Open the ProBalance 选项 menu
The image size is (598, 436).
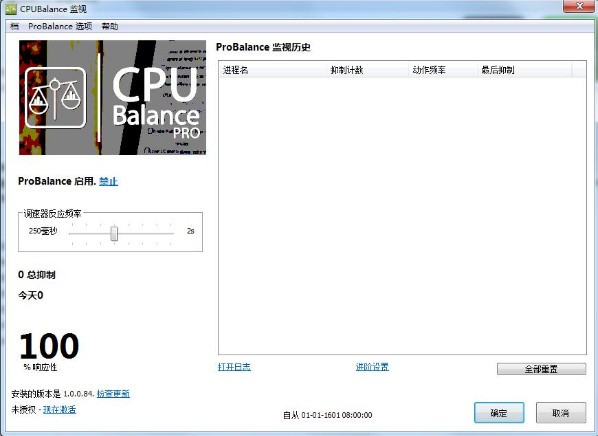click(x=60, y=26)
